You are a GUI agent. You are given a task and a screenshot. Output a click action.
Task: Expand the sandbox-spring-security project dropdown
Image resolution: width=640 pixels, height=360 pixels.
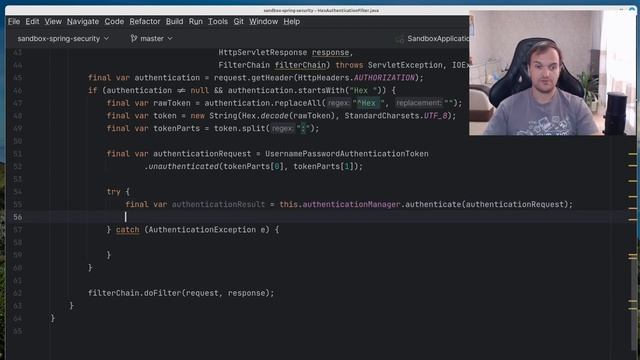coord(63,39)
